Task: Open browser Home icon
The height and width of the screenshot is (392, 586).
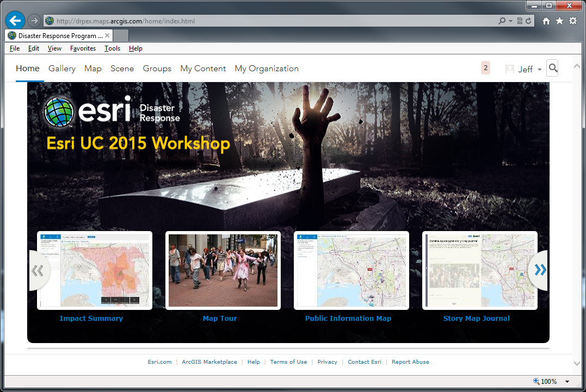Action: coord(546,21)
